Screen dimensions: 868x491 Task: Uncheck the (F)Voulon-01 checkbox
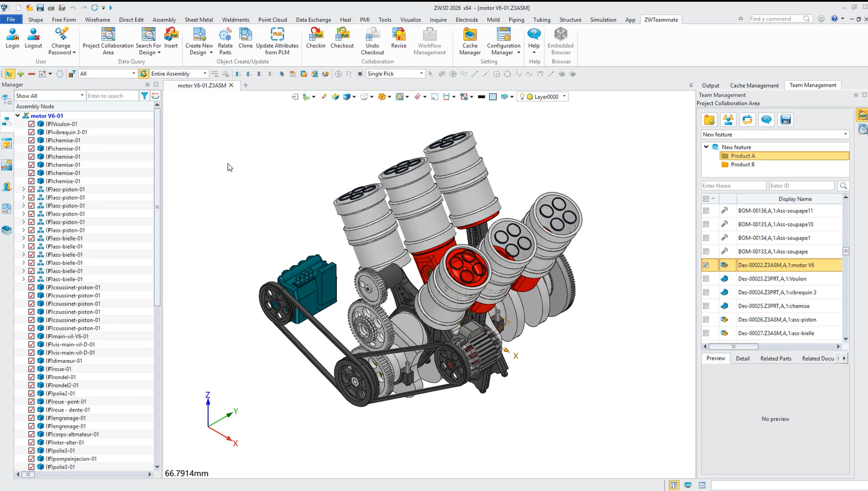click(31, 123)
